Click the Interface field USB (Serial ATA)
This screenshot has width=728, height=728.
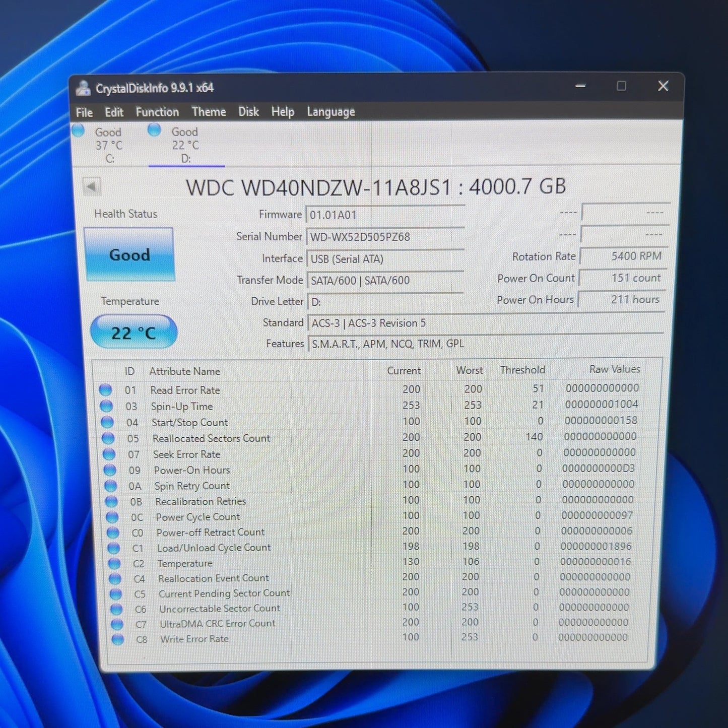pyautogui.click(x=385, y=259)
